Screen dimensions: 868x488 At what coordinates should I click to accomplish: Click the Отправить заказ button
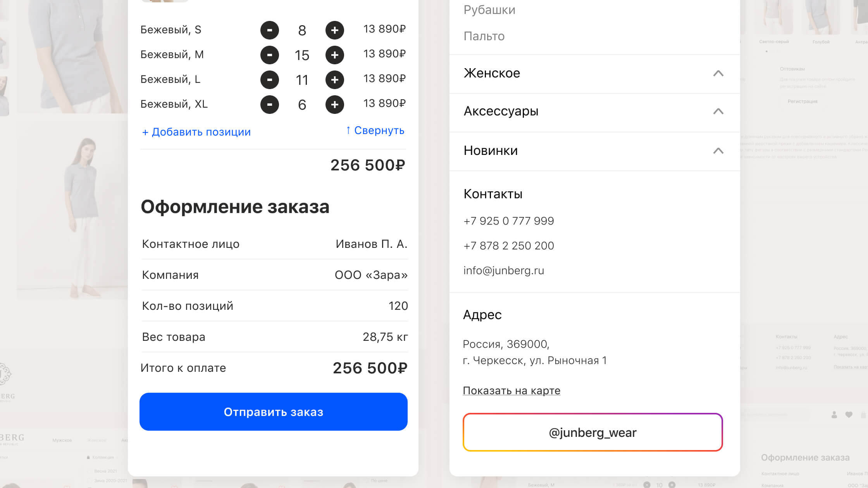(274, 412)
